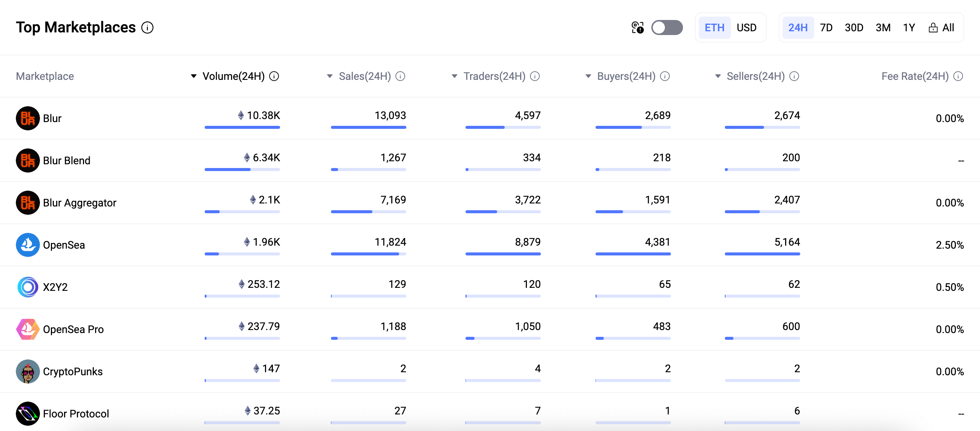Click Blur sales value 13,093
The width and height of the screenshot is (980, 431).
click(x=390, y=115)
